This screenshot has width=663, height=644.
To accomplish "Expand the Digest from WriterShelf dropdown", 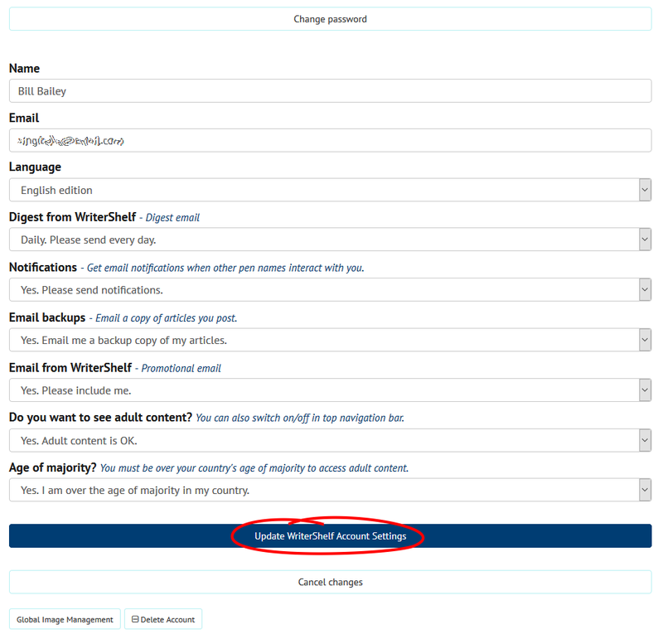I will pos(330,240).
